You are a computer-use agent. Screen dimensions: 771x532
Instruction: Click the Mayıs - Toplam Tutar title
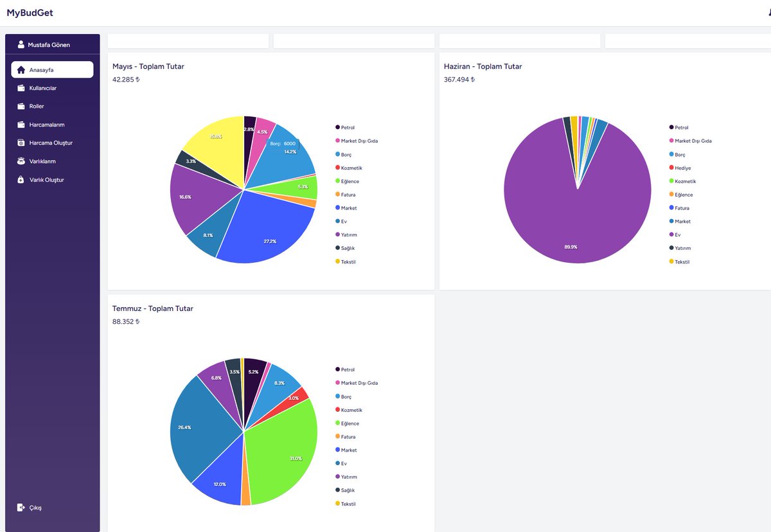(148, 66)
